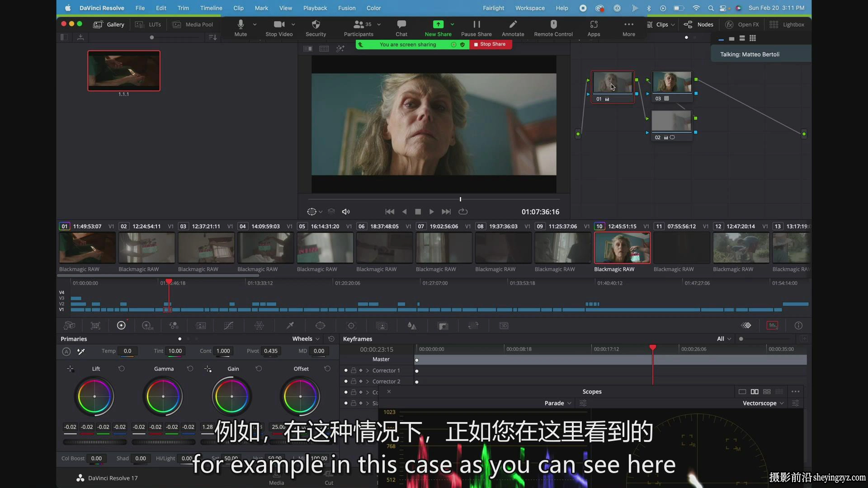The height and width of the screenshot is (488, 868).
Task: Open the Tracker palette
Action: pos(351,325)
